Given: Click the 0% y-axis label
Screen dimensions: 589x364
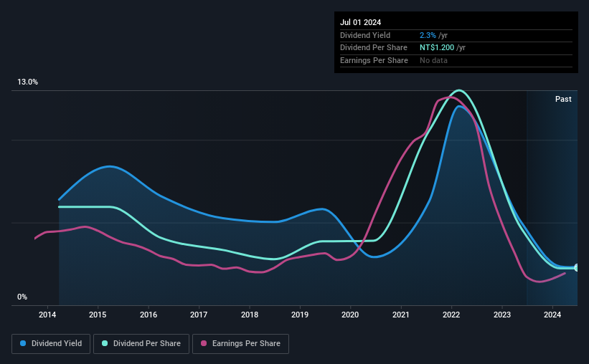Looking at the screenshot, I should pyautogui.click(x=22, y=297).
